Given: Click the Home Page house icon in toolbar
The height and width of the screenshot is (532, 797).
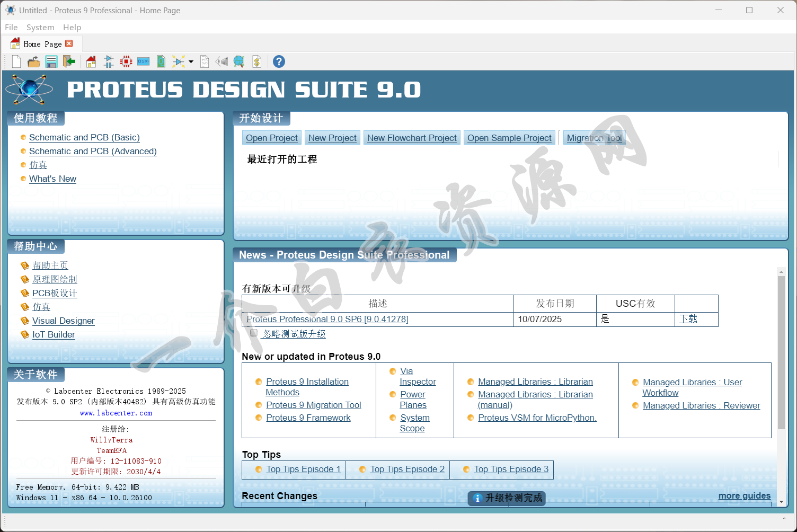Looking at the screenshot, I should (x=91, y=62).
